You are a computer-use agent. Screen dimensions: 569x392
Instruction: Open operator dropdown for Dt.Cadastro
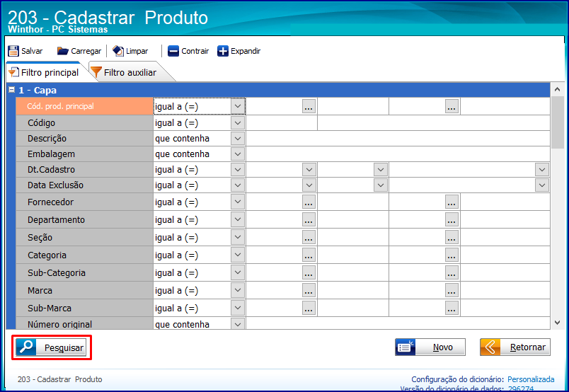238,170
